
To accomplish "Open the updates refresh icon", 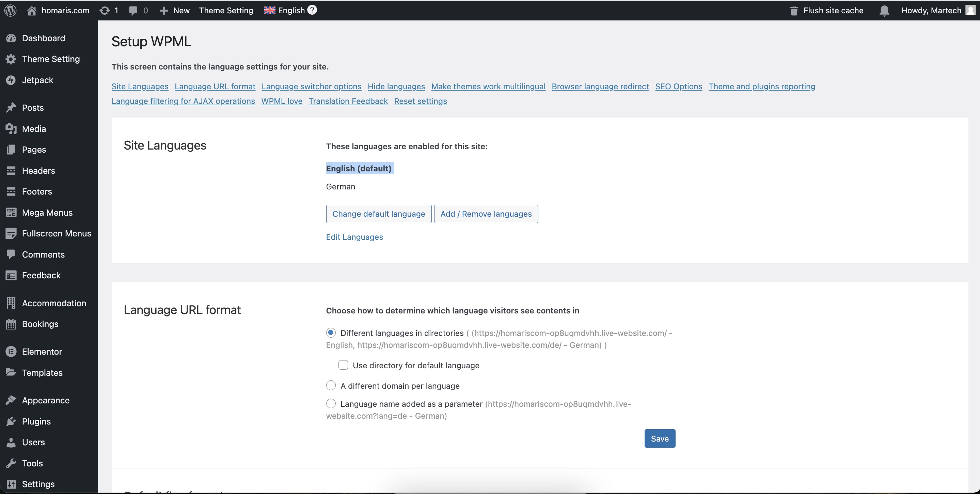I will (104, 10).
